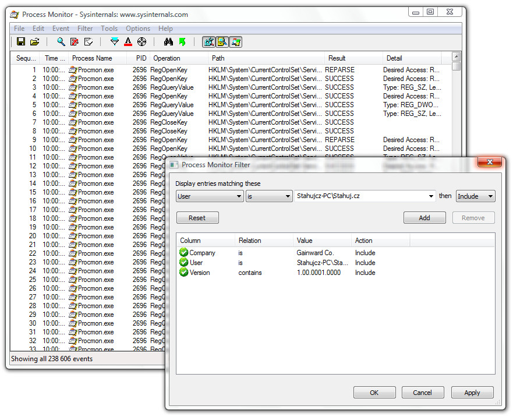
Task: Select the 'Gainward Co.' filter value
Action: (316, 253)
